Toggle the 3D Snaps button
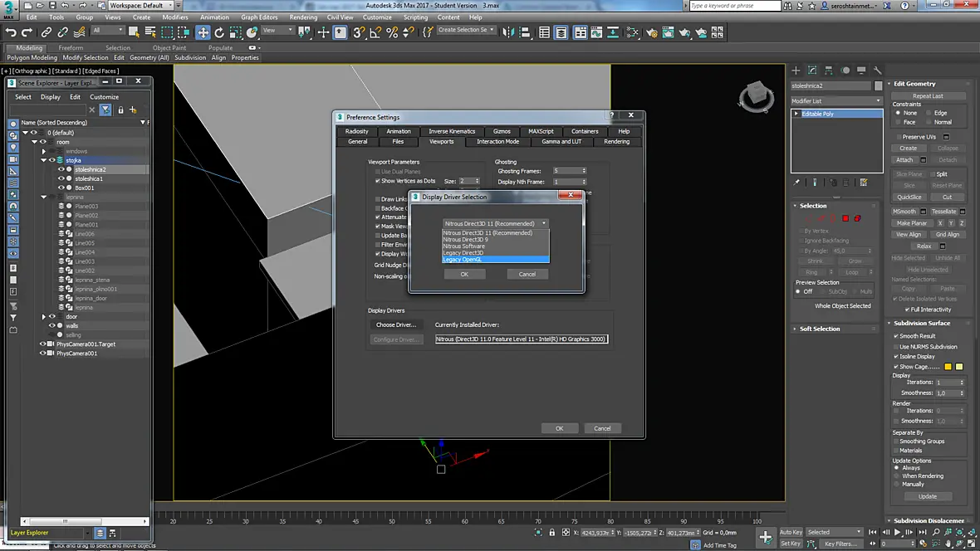Screen dimensions: 980x551 [x=359, y=32]
